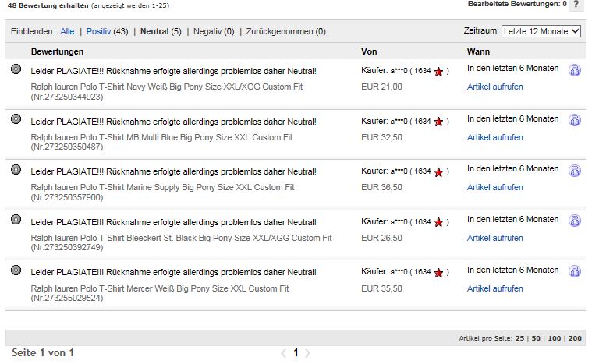Viewport: 599px width, 364px height.
Task: Click the red star of the EUR 32,50 buyer
Action: [438, 122]
